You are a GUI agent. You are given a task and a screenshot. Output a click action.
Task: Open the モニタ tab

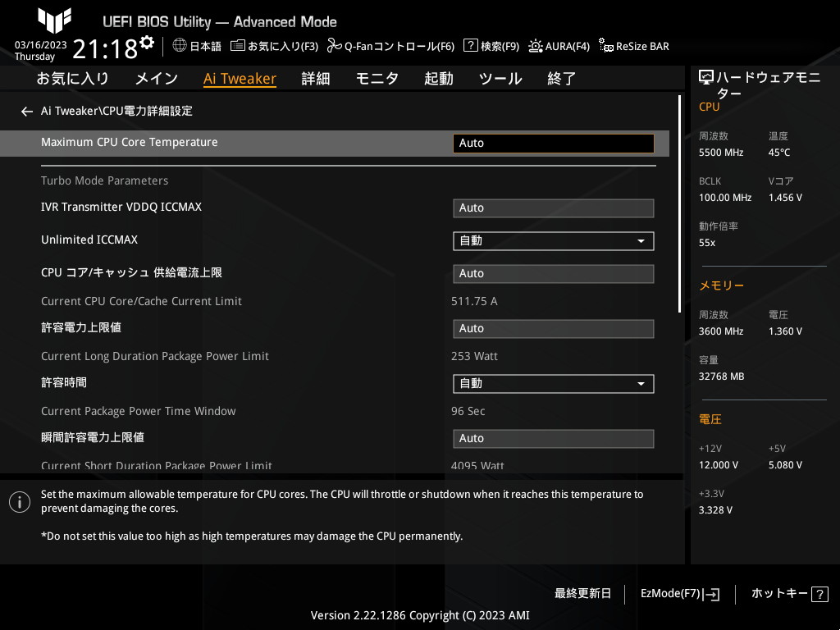[x=377, y=79]
